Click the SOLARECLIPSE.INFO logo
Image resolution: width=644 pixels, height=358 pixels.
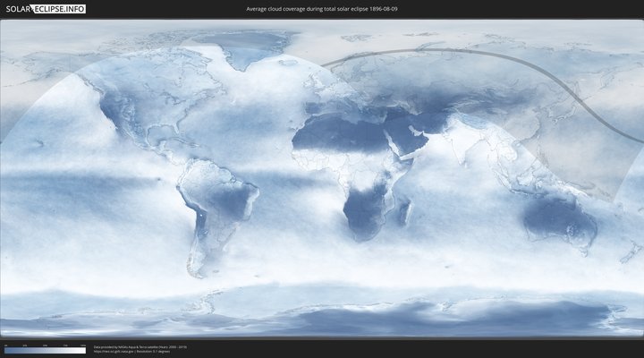(44, 8)
